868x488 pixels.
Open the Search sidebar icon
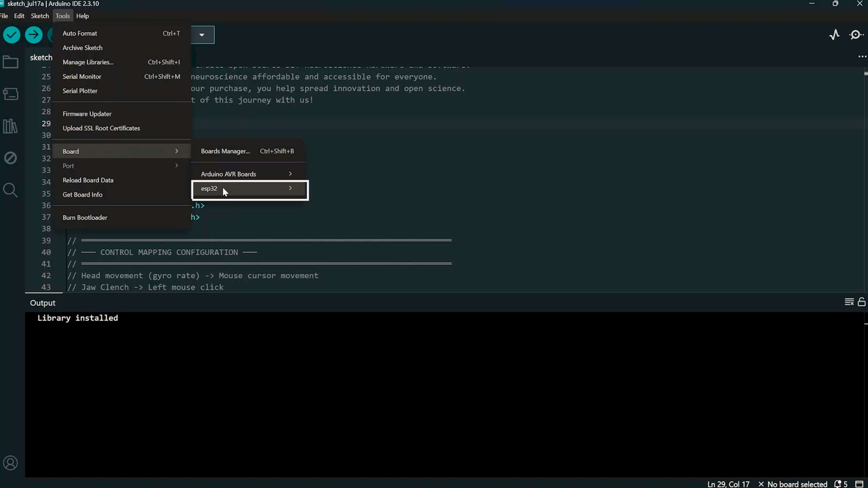click(10, 190)
